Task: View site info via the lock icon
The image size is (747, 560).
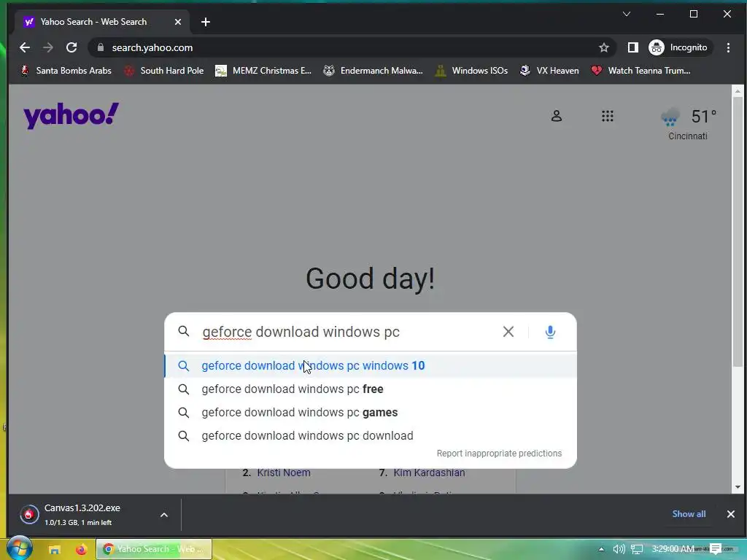Action: click(100, 47)
